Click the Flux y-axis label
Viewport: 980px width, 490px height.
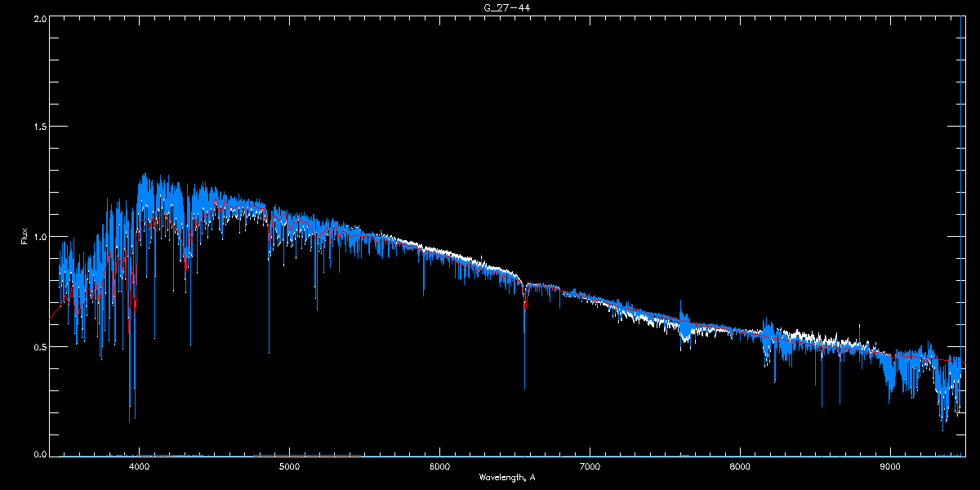pyautogui.click(x=24, y=236)
